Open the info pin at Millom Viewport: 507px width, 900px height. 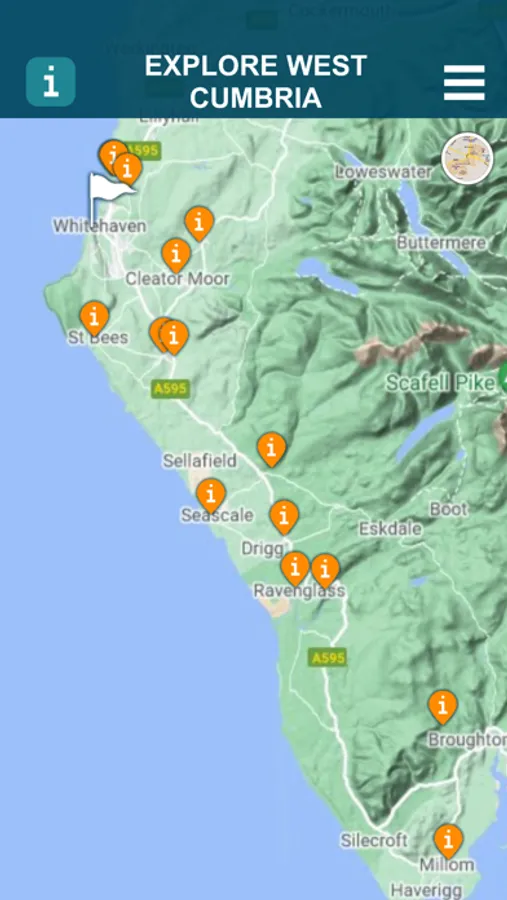(x=448, y=841)
